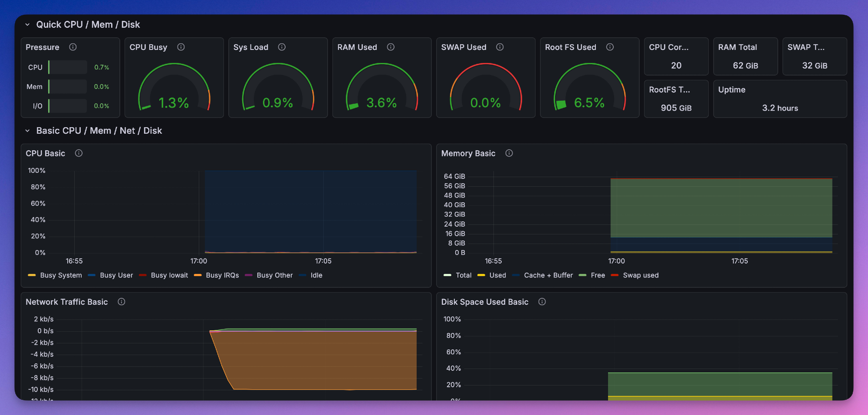Collapse the Basic CPU / Mem / Net / Disk row
This screenshot has width=868, height=415.
coord(27,131)
